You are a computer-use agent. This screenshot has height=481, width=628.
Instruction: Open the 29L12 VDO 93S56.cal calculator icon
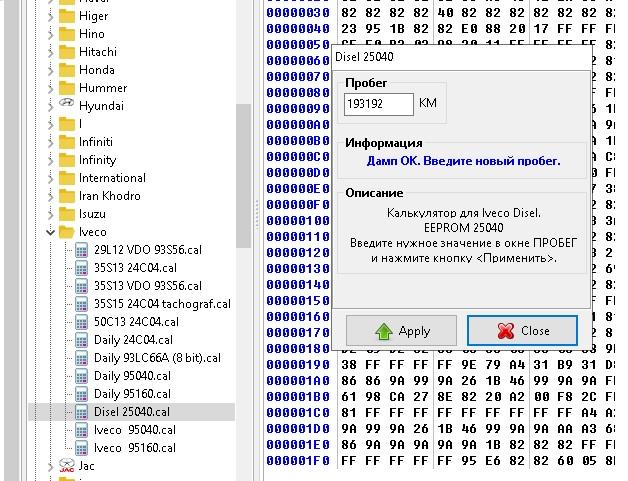coord(81,250)
